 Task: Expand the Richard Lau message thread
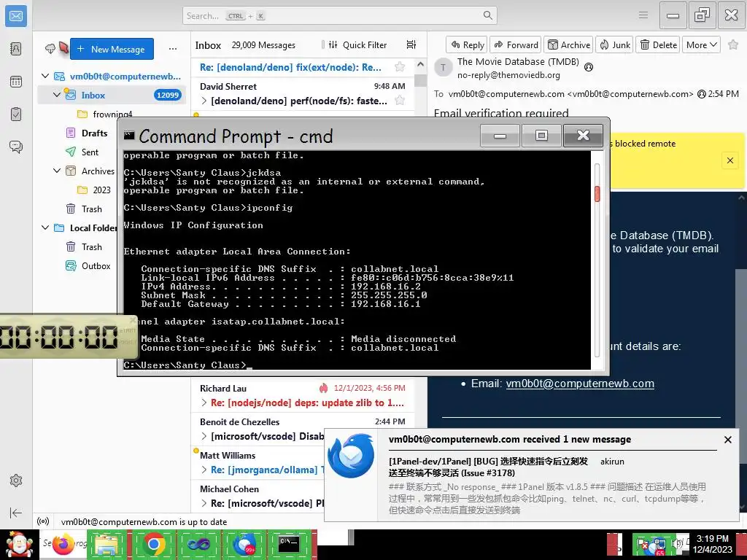[x=204, y=402]
